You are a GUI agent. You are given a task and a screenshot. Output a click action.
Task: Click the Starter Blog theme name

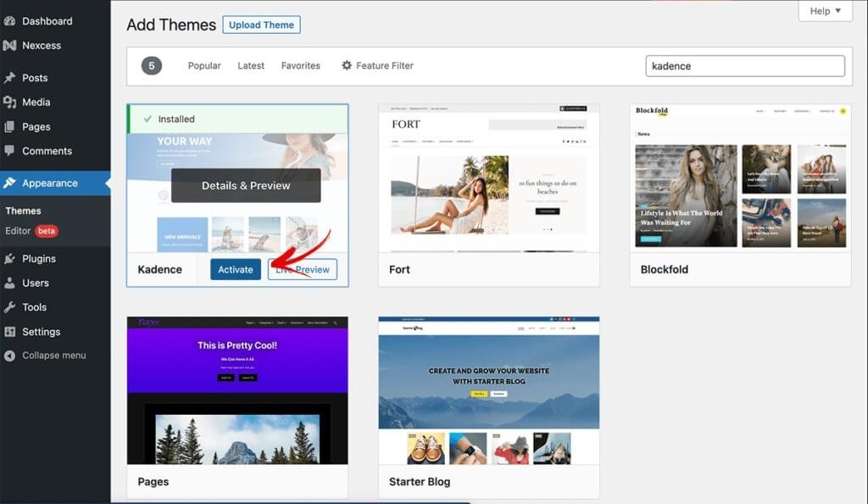(x=420, y=482)
